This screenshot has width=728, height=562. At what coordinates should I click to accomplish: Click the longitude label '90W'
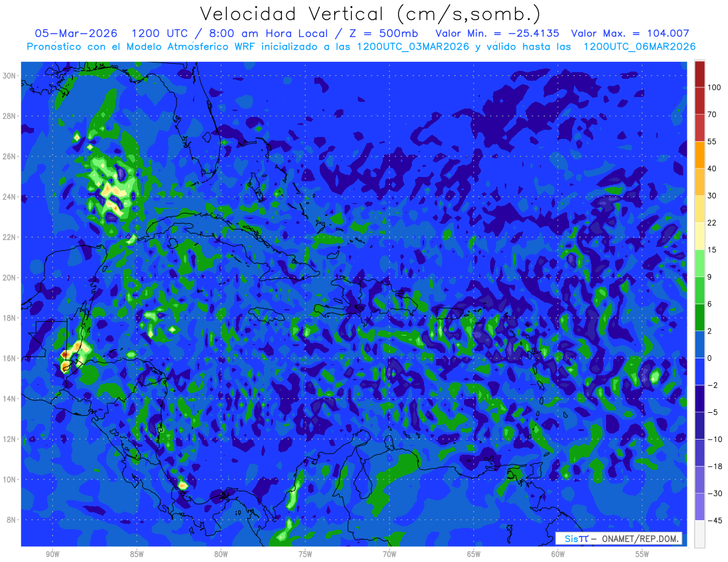[x=52, y=554]
